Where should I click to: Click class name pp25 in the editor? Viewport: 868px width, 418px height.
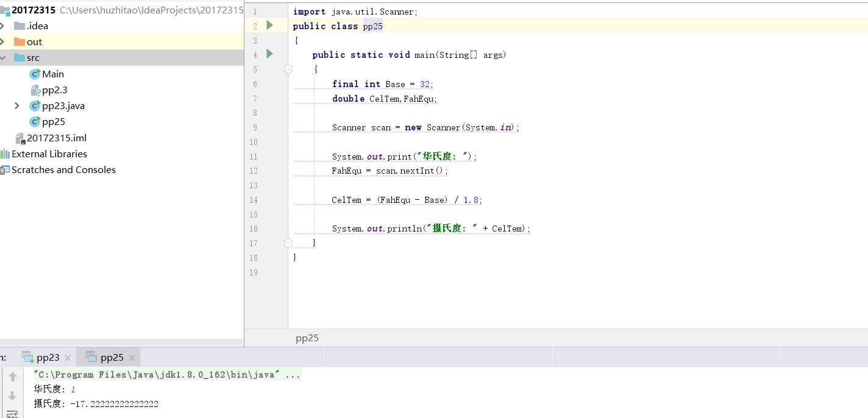[372, 26]
